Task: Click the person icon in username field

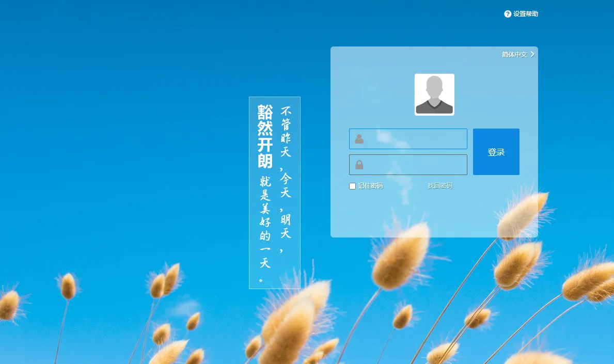Action: 359,139
